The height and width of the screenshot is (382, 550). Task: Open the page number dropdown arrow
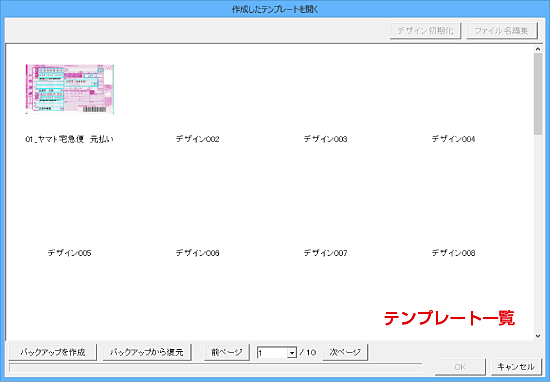point(292,353)
